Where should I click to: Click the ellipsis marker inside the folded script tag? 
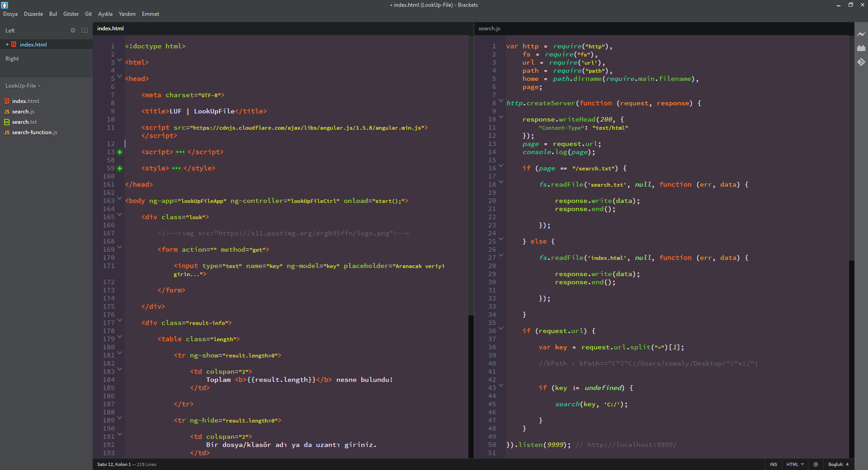[x=180, y=152]
